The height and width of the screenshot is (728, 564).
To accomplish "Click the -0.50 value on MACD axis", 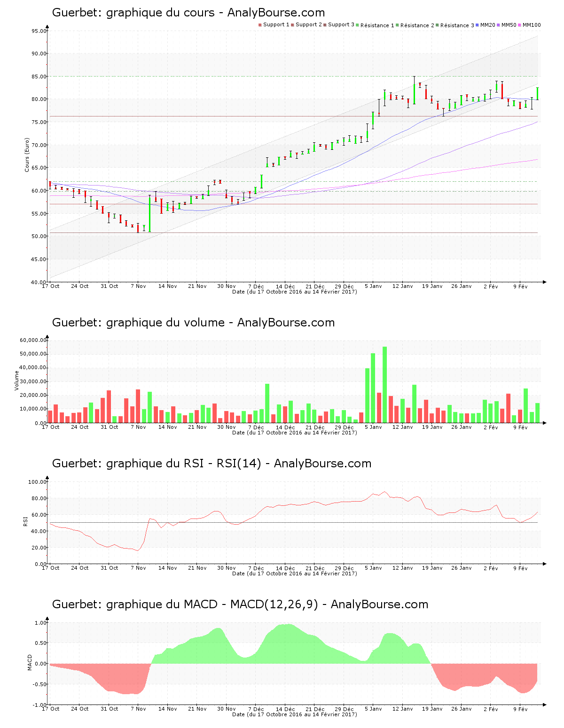I will pyautogui.click(x=39, y=684).
